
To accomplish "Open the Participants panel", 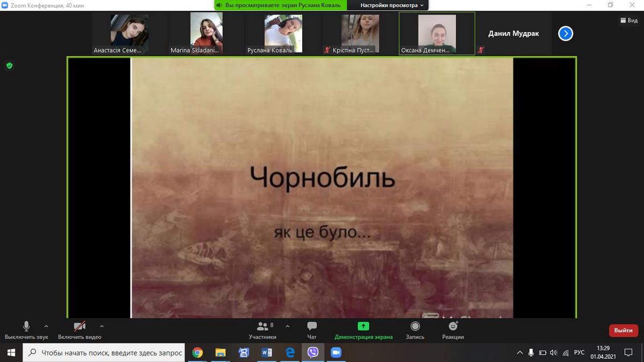I will (x=262, y=327).
